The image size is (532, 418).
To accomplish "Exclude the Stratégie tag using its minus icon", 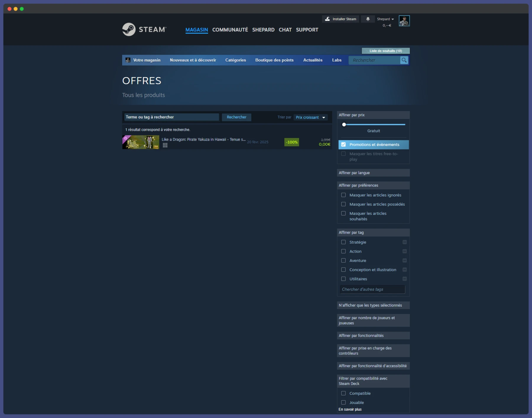I will point(405,242).
